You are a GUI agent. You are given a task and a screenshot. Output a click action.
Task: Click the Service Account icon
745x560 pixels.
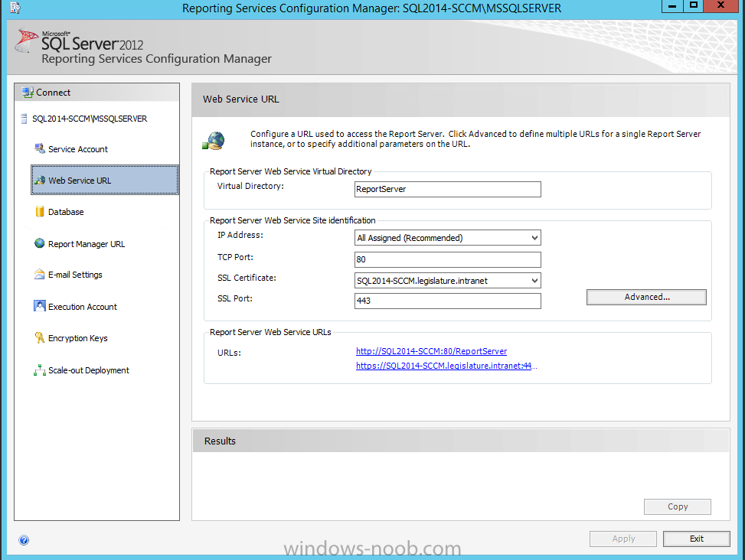(40, 148)
